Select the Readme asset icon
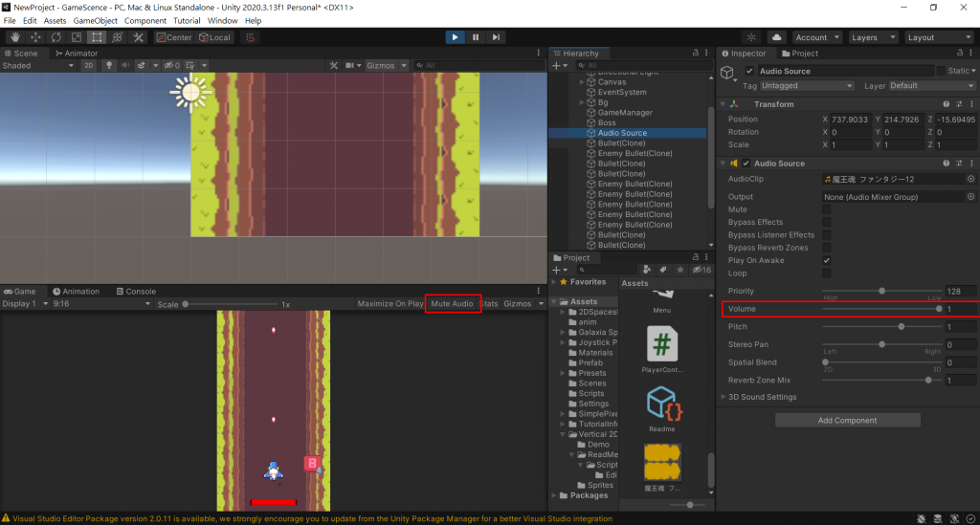 click(662, 404)
